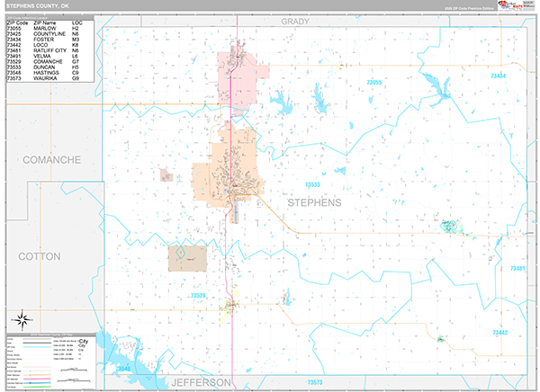Select the 73533 Duncan row in ZIP index
This screenshot has height=392, width=540.
pos(43,67)
